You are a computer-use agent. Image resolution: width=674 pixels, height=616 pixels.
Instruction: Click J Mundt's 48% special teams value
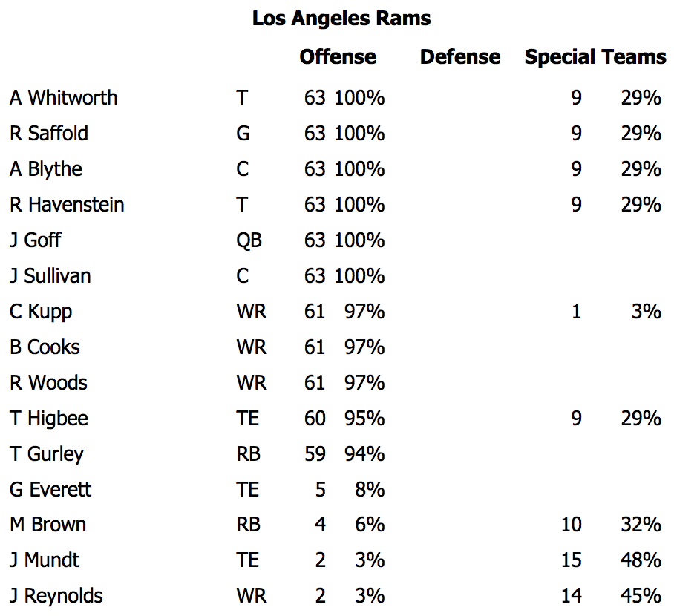[x=641, y=560]
